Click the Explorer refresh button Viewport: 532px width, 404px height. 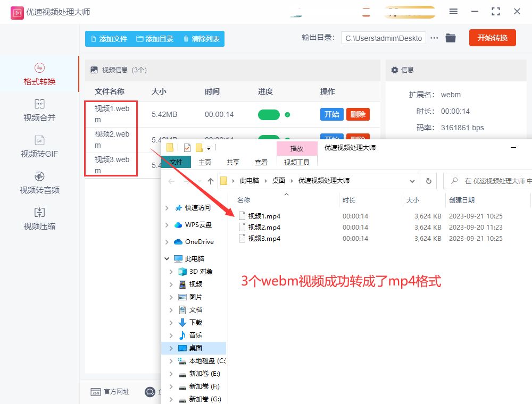[x=428, y=181]
